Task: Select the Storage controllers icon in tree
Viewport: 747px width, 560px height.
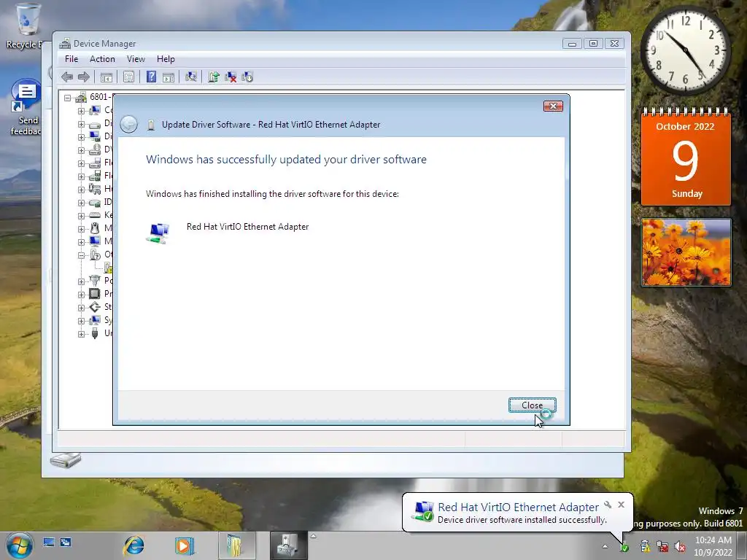Action: pos(95,307)
